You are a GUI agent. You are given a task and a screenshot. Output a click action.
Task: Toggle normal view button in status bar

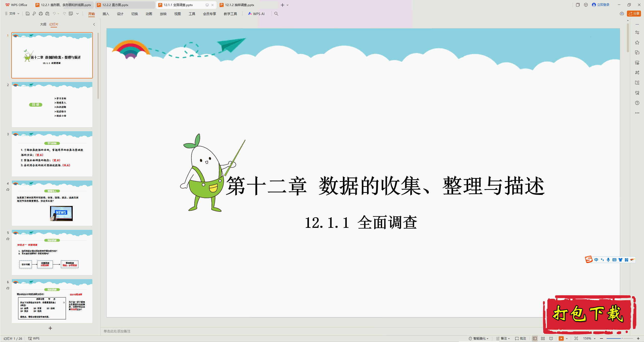(x=535, y=338)
